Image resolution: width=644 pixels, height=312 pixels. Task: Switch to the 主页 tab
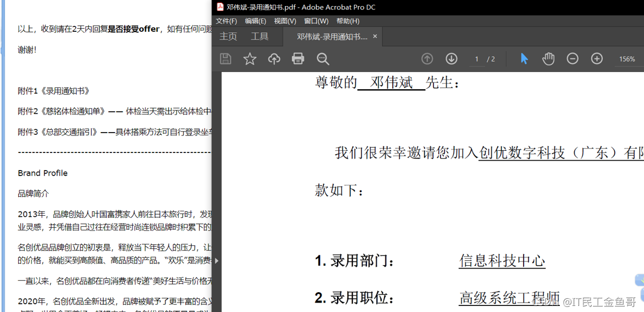(228, 36)
